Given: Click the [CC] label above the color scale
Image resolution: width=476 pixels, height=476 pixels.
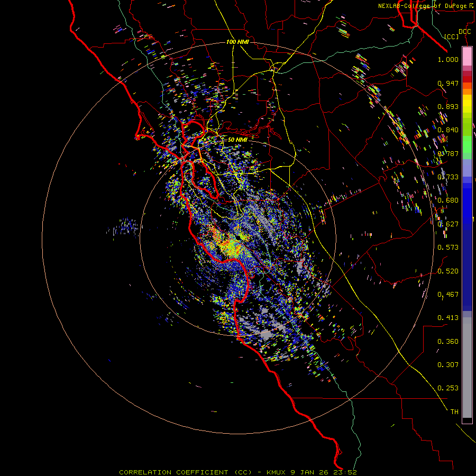Looking at the screenshot, I should (x=452, y=36).
